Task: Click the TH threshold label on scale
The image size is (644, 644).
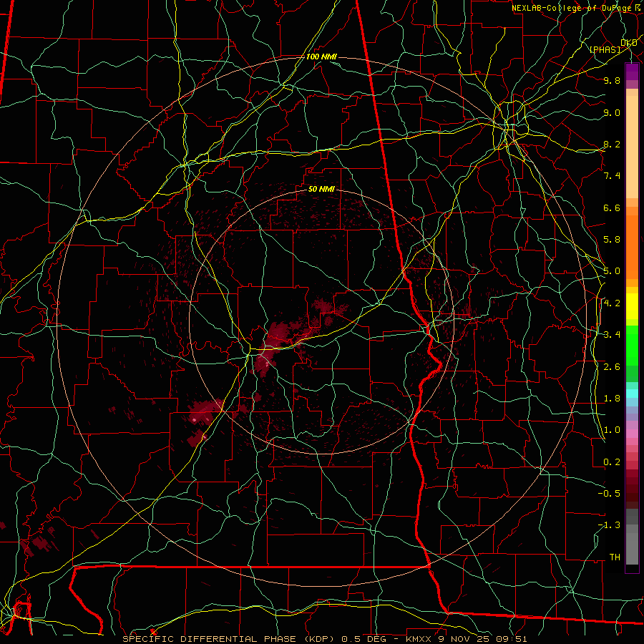Action: (x=615, y=557)
